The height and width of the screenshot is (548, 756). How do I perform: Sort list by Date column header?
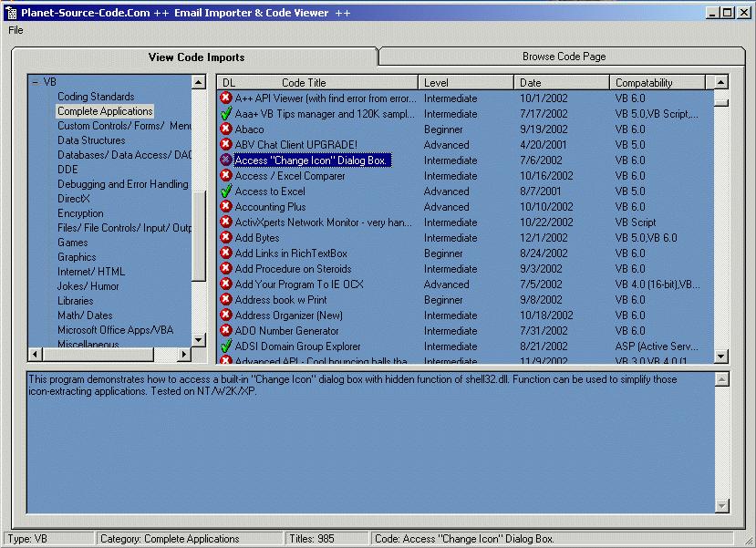click(531, 83)
